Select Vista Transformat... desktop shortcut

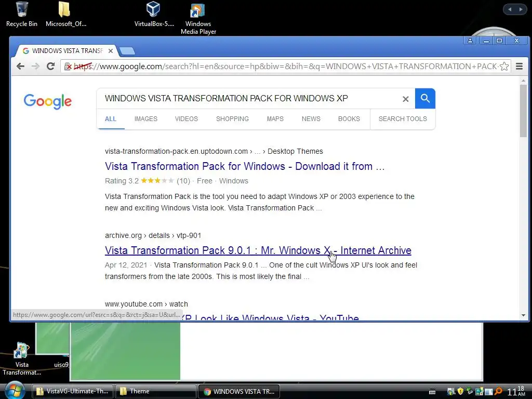tap(22, 359)
